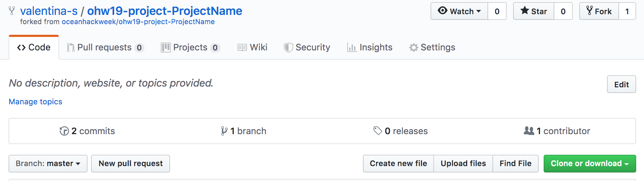Click the commits history clock icon
This screenshot has width=644, height=181.
(x=64, y=131)
